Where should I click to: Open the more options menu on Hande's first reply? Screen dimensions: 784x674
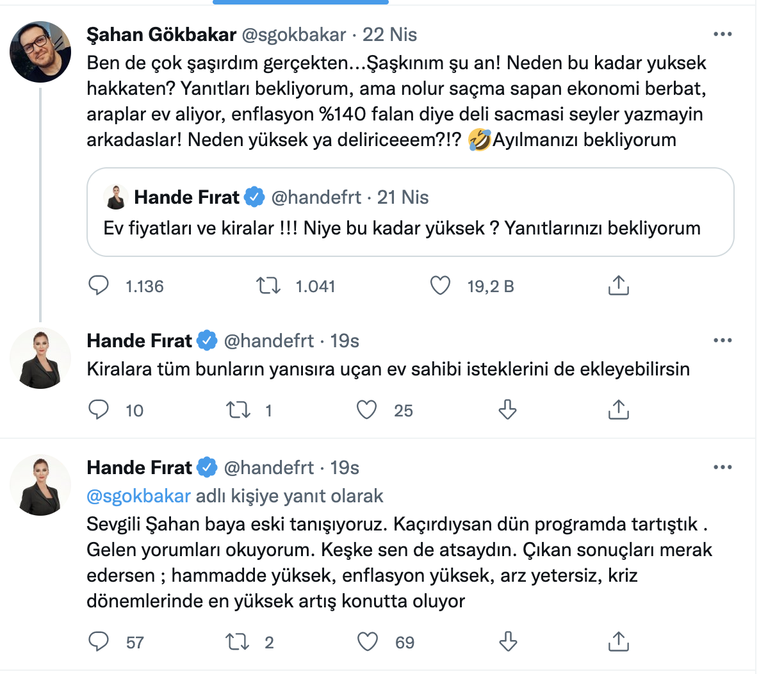click(723, 340)
